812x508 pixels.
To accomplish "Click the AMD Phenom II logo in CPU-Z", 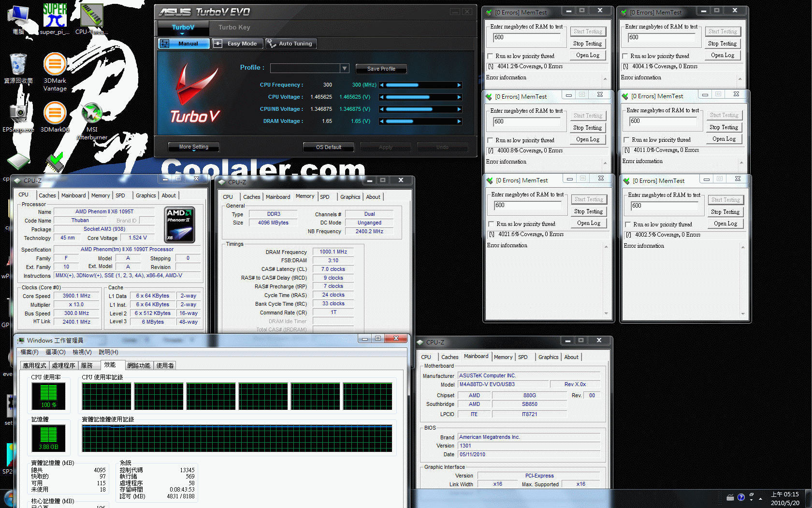I will (180, 225).
